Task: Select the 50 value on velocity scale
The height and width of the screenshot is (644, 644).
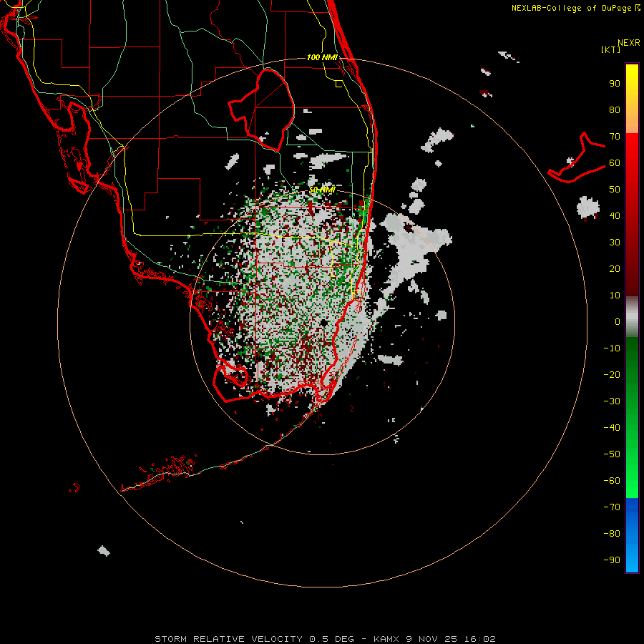Action: point(615,190)
